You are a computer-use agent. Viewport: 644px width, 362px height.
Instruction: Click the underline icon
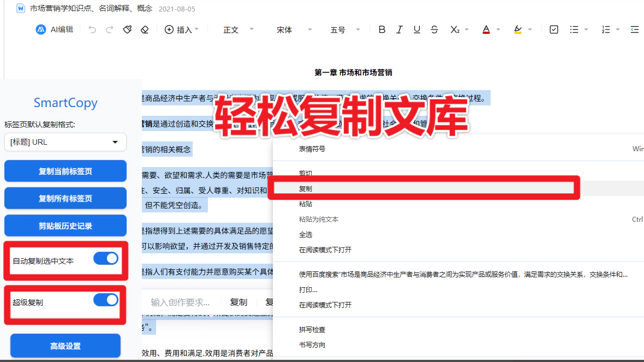[417, 29]
